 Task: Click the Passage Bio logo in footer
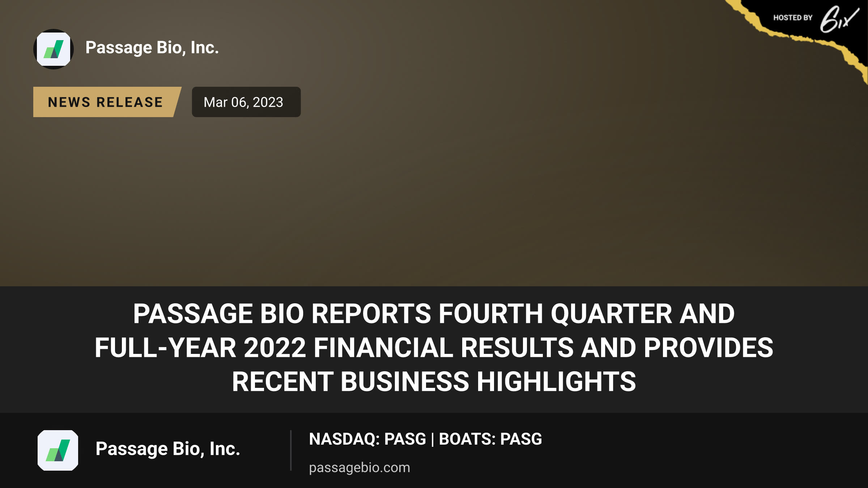click(58, 450)
